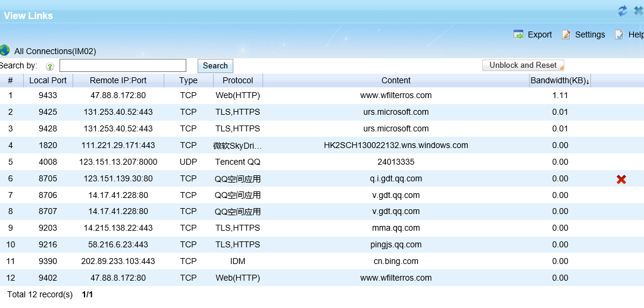This screenshot has height=308, width=644.
Task: Select urs.microsoft.com in row 3
Action: [396, 129]
